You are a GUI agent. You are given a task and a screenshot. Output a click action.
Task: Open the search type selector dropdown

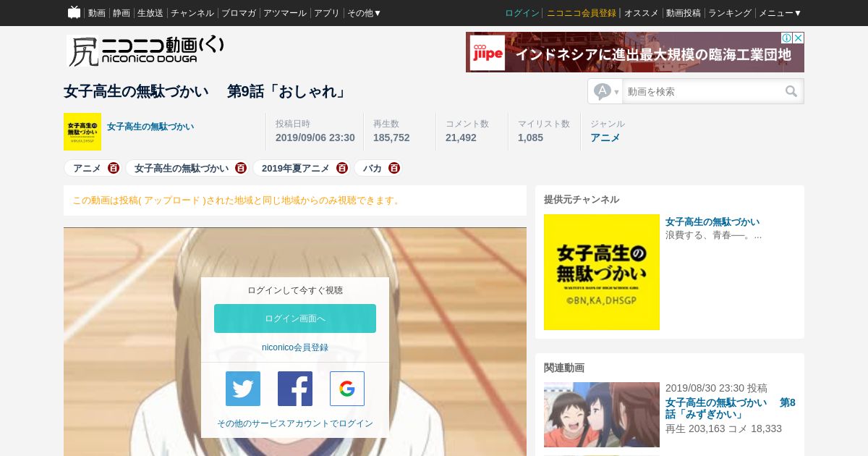[607, 91]
